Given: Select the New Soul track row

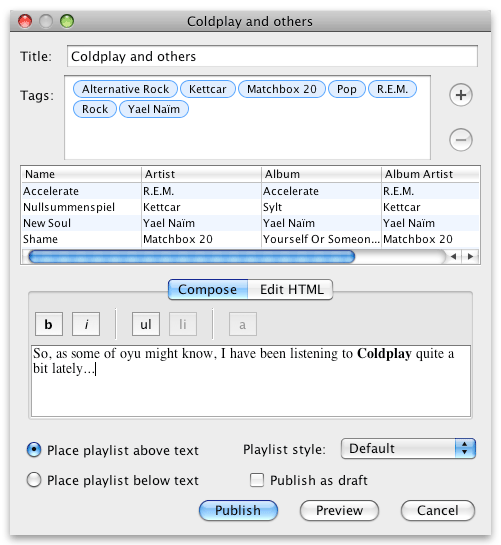Looking at the screenshot, I should pos(251,223).
